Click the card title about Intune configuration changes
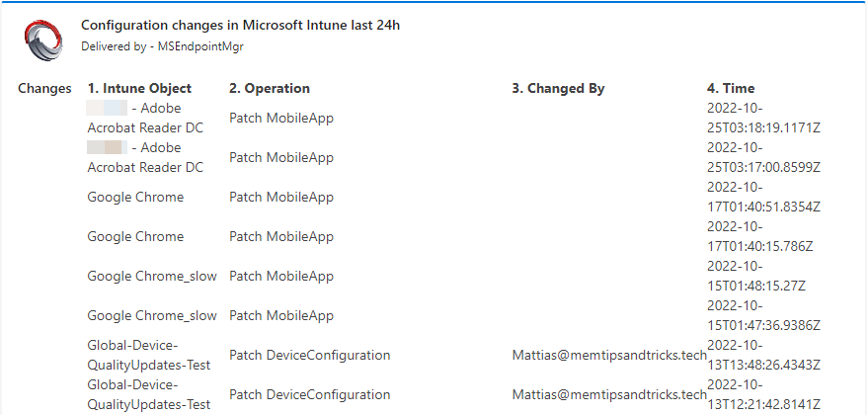 click(240, 26)
